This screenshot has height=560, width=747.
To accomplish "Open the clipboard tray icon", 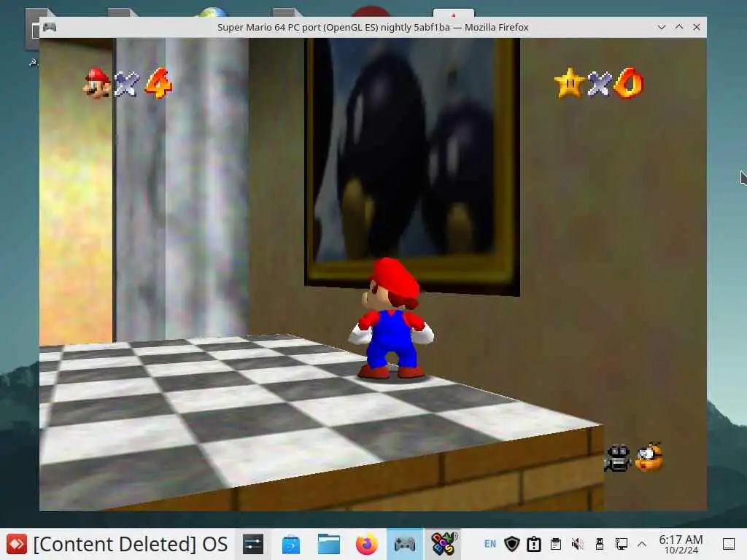I will (x=555, y=544).
